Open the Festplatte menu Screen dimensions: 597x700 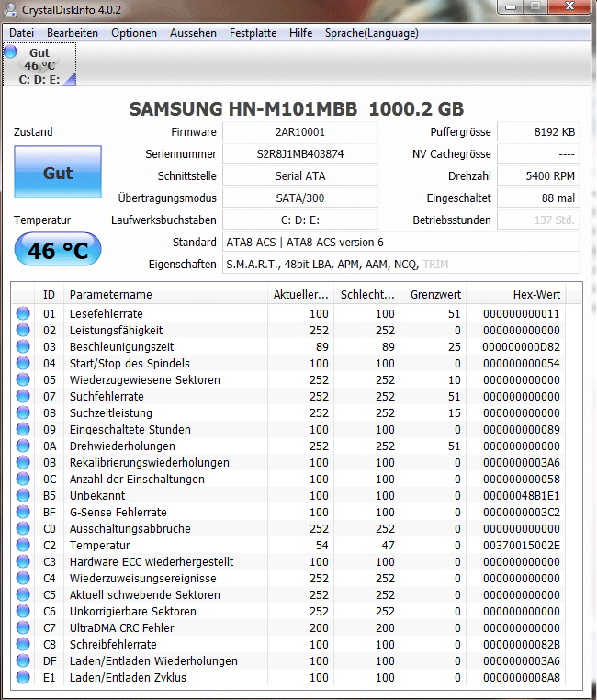253,33
